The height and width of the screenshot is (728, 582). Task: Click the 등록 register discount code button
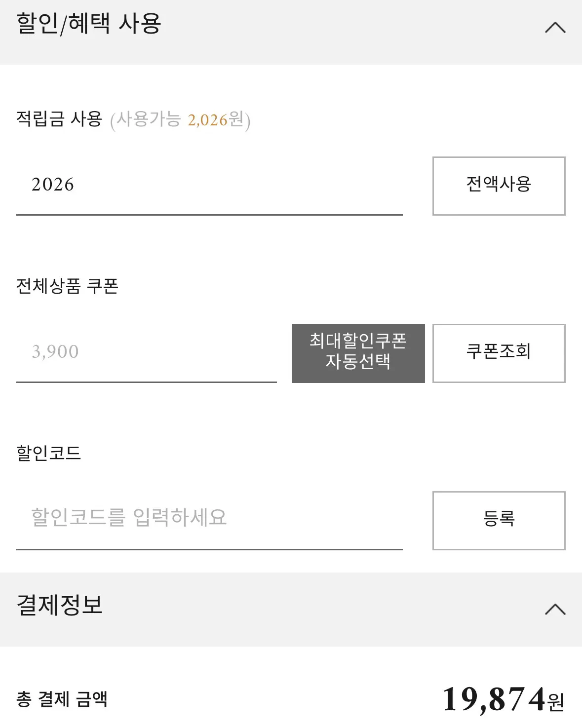click(x=499, y=520)
